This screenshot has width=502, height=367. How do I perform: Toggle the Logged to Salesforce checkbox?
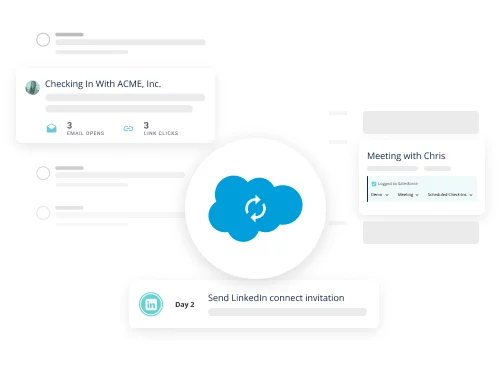[374, 184]
